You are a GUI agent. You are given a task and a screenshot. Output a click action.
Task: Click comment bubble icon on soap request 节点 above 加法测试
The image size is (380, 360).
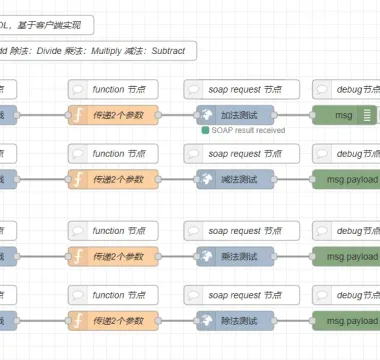(x=193, y=90)
